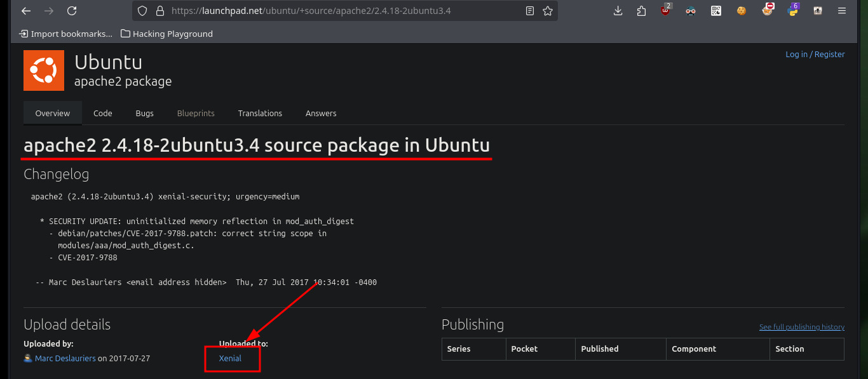Click Import bookmarks toolbar item
The width and height of the screenshot is (868, 379).
point(65,34)
